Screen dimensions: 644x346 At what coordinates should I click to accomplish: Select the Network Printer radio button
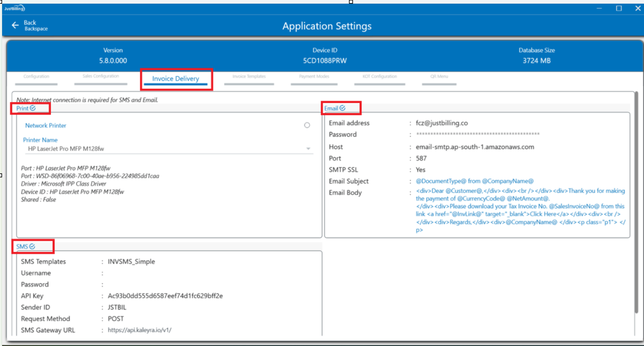point(307,125)
